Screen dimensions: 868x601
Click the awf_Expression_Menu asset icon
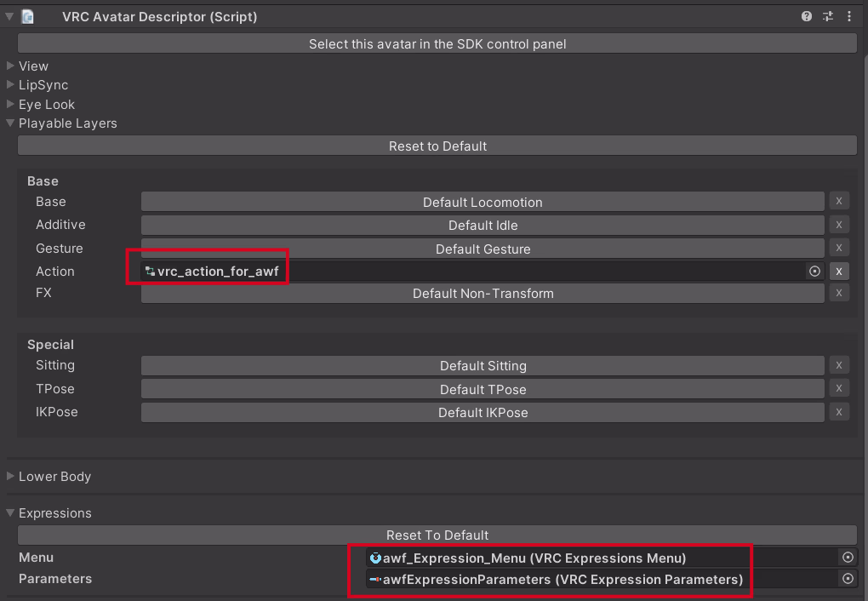375,558
